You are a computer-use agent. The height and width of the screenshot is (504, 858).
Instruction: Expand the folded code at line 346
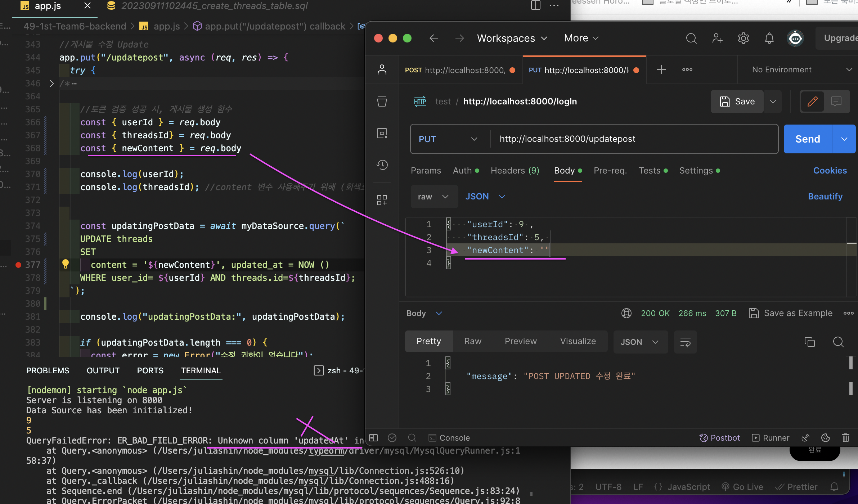coord(51,84)
